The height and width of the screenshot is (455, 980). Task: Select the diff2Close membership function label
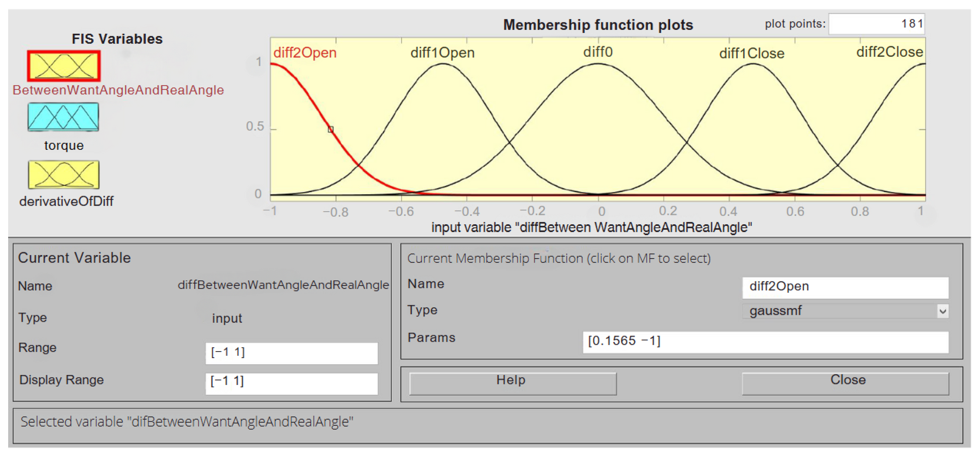[x=889, y=52]
